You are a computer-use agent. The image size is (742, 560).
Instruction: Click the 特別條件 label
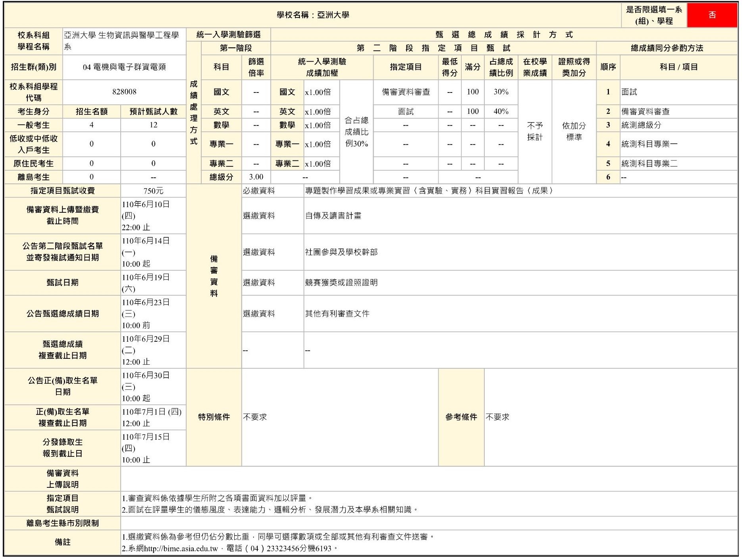[214, 418]
